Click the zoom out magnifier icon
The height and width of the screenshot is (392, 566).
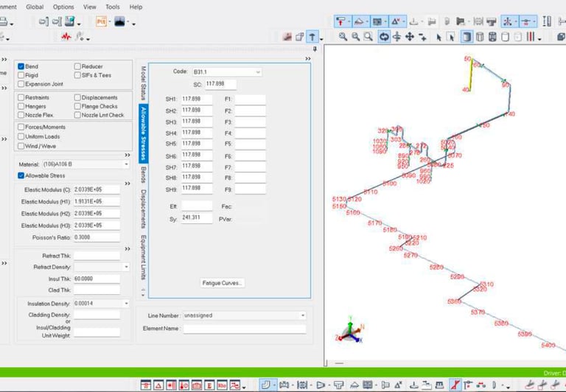(x=356, y=36)
